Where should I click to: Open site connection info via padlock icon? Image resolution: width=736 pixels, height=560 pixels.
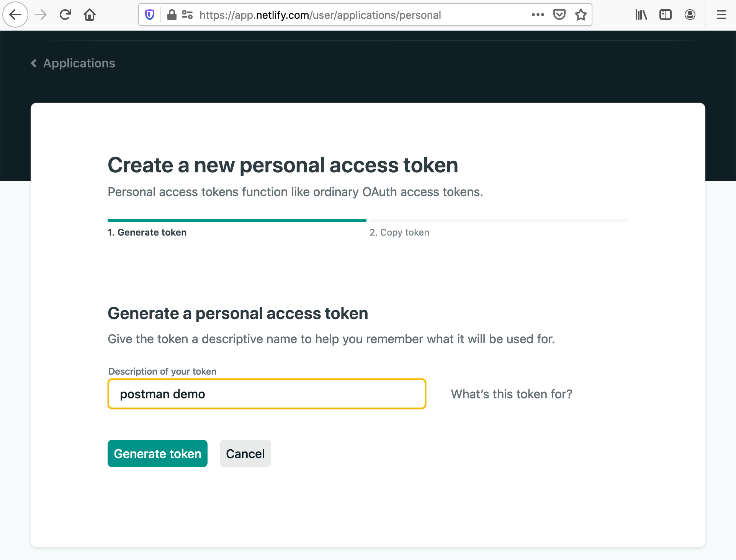172,15
